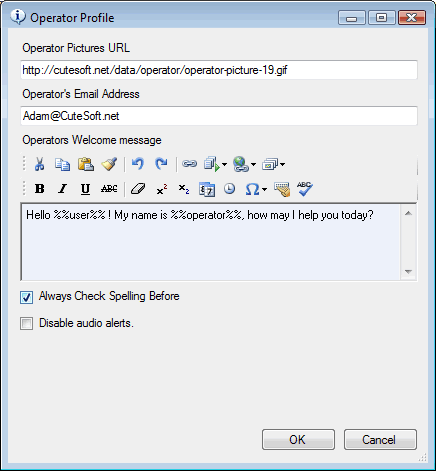Click the Insert hyperlink chain icon
436x471 pixels.
tap(189, 164)
